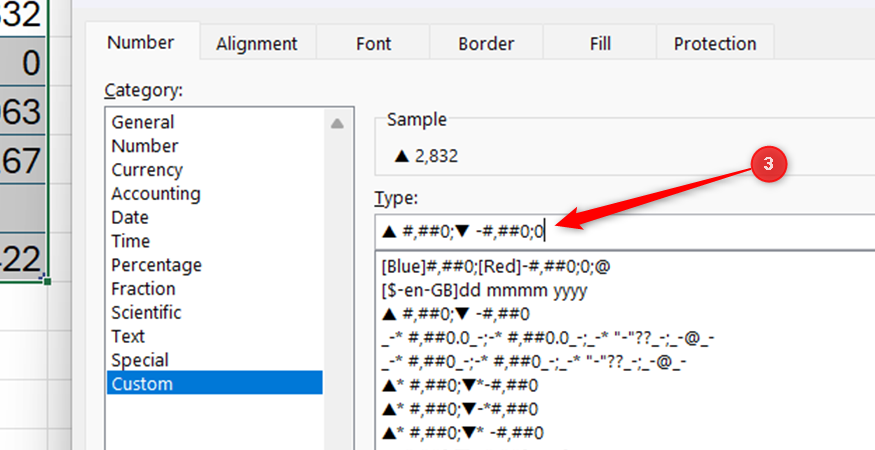Choose the Accounting category

tap(214, 193)
